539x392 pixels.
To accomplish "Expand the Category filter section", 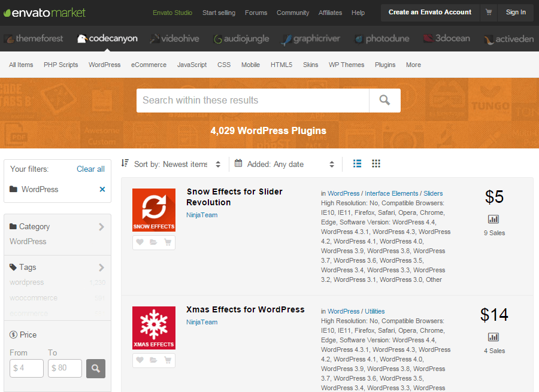I will 101,227.
